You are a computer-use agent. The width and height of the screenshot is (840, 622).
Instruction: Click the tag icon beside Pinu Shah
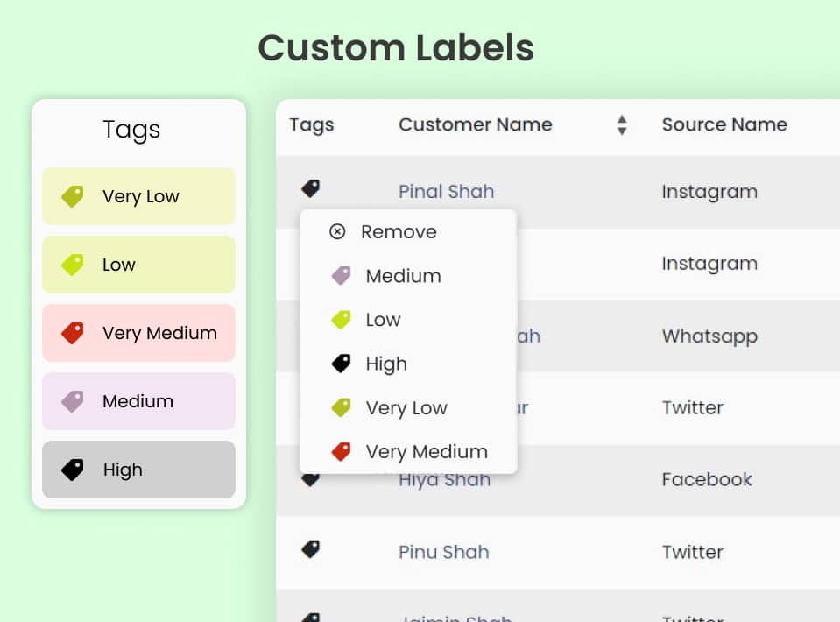311,549
